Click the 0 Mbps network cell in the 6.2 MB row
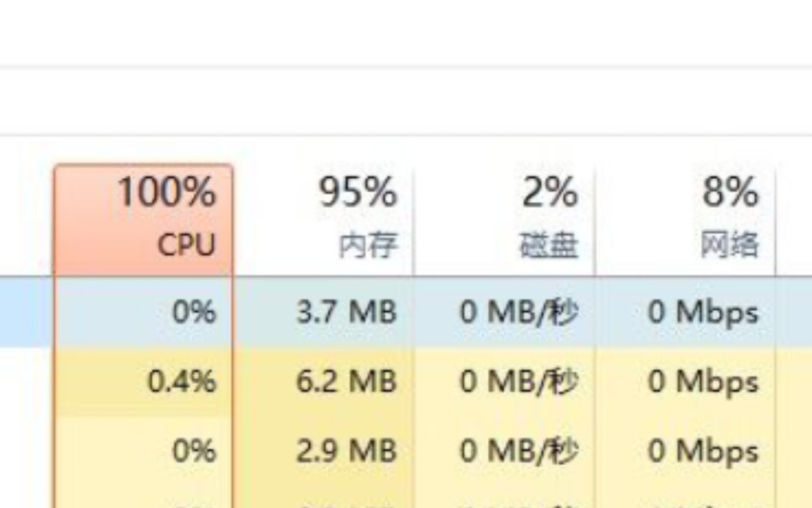This screenshot has width=812, height=508. 703,381
